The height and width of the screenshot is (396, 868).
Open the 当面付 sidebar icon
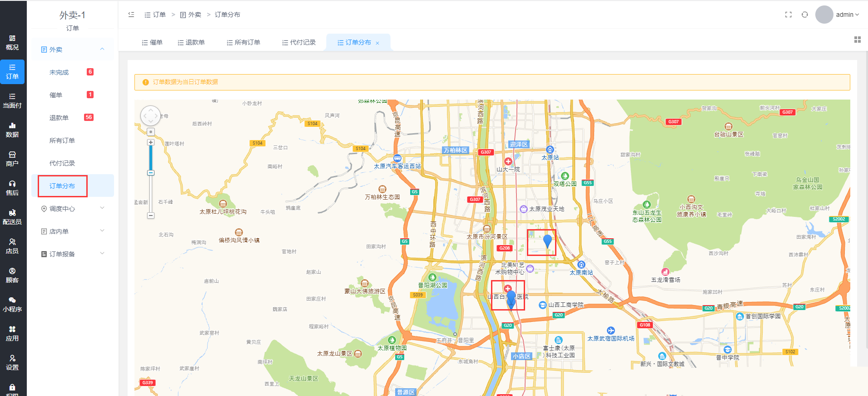pyautogui.click(x=12, y=101)
